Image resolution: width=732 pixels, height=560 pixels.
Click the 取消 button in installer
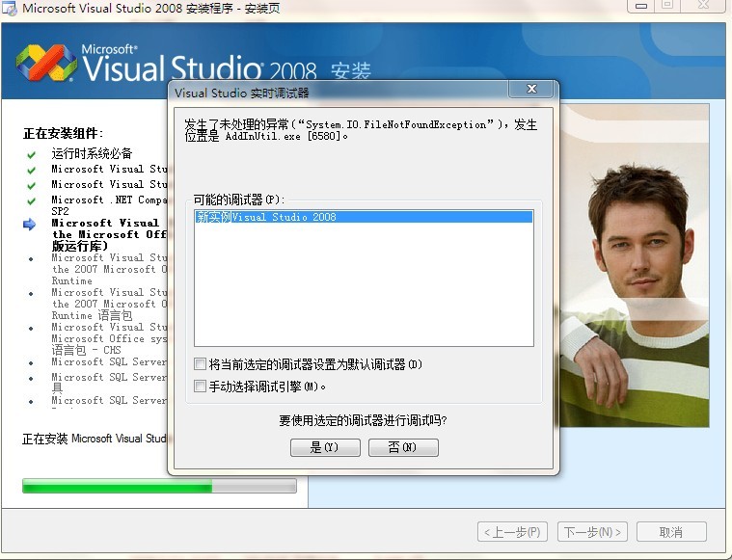(671, 532)
